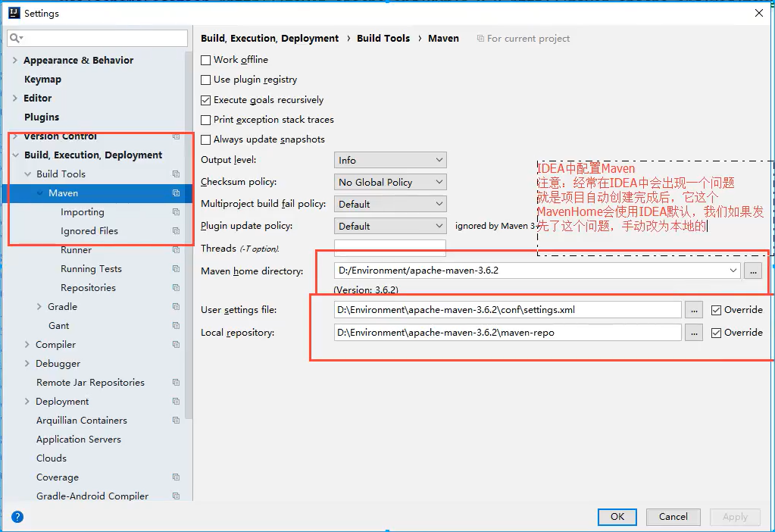Screen dimensions: 775x532
Task: Click project-level icon beside Gradle
Action: tap(176, 306)
